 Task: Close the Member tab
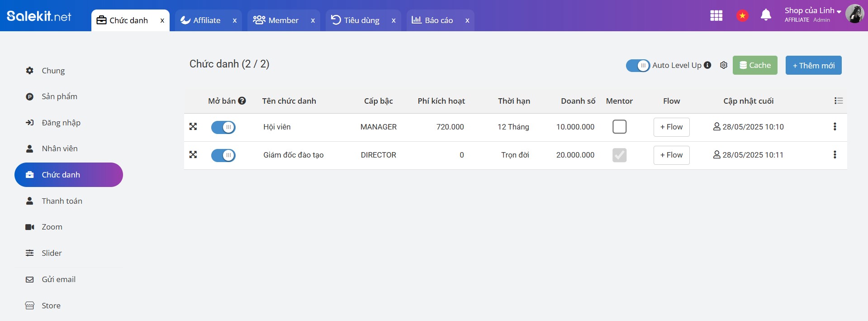tap(313, 20)
